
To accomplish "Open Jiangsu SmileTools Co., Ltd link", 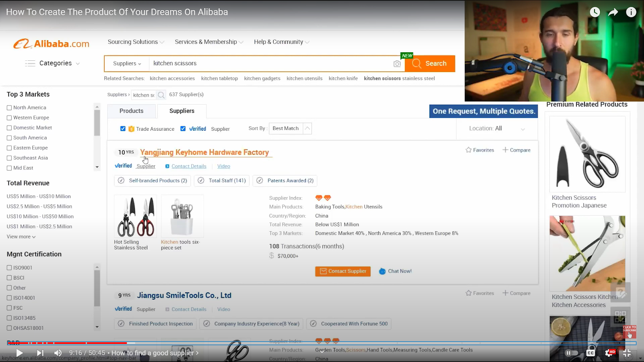I will coord(184,295).
